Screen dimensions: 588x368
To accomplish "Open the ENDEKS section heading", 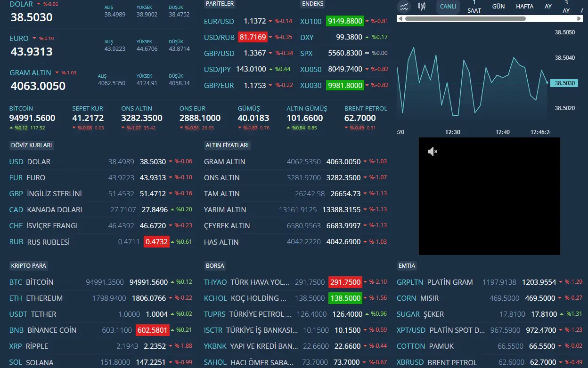I will pos(312,4).
